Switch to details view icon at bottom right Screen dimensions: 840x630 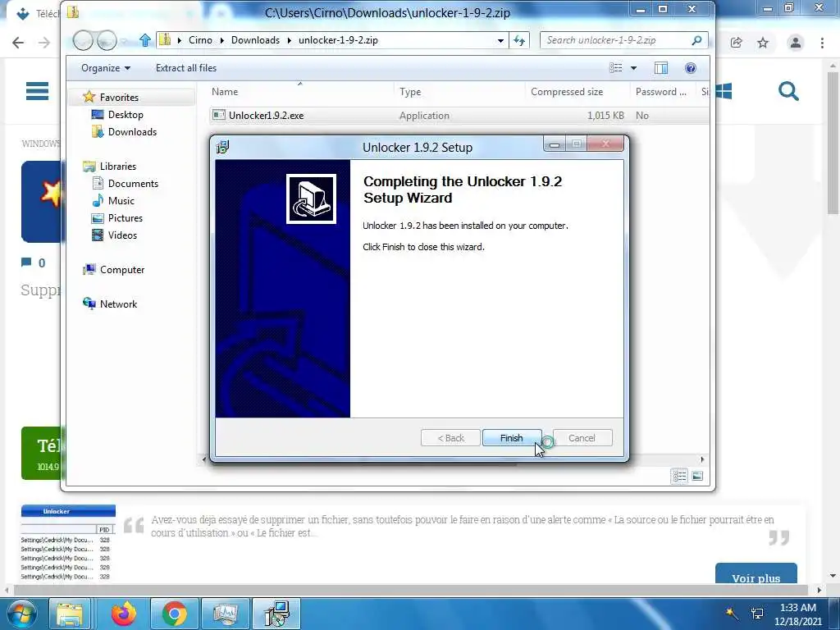[x=679, y=476]
